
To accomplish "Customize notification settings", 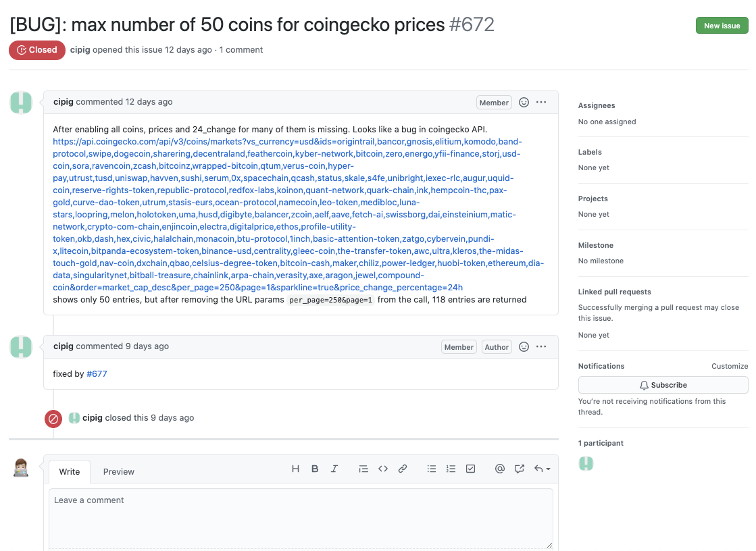I will (x=730, y=367).
